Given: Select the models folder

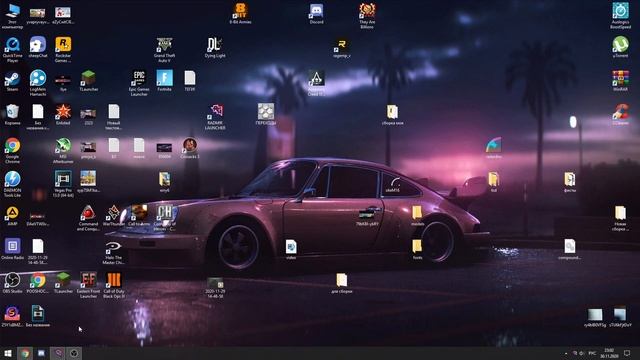Looking at the screenshot, I should [417, 216].
